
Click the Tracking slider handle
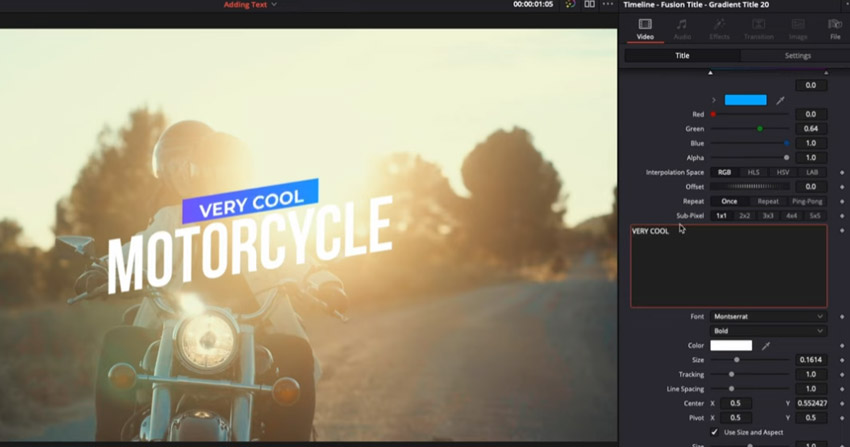(x=731, y=374)
